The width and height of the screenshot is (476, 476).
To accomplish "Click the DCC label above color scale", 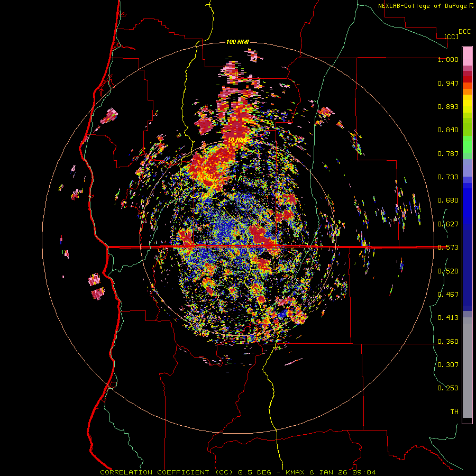I will [x=464, y=32].
